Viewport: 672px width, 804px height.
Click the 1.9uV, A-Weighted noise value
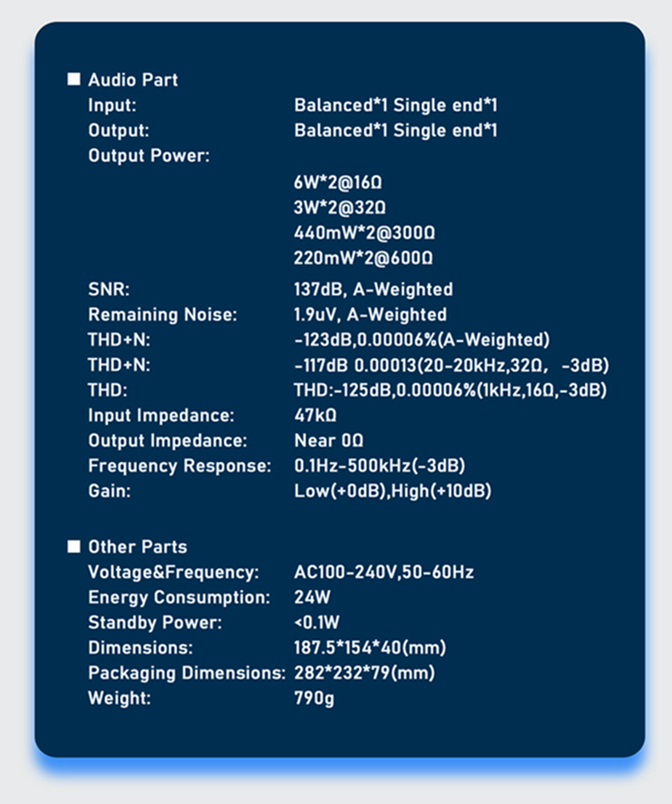(x=370, y=315)
